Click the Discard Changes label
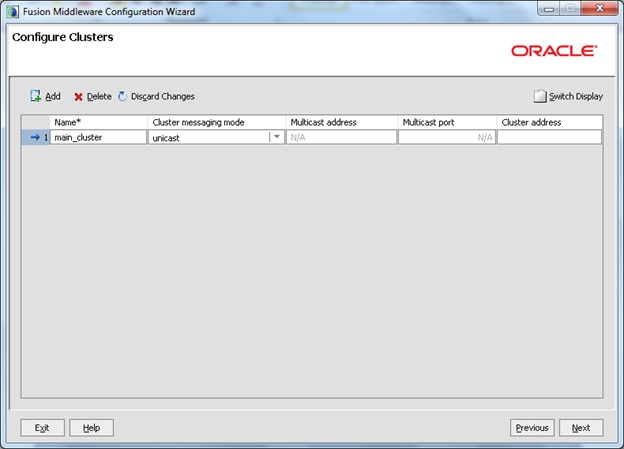Image resolution: width=624 pixels, height=449 pixels. [163, 96]
